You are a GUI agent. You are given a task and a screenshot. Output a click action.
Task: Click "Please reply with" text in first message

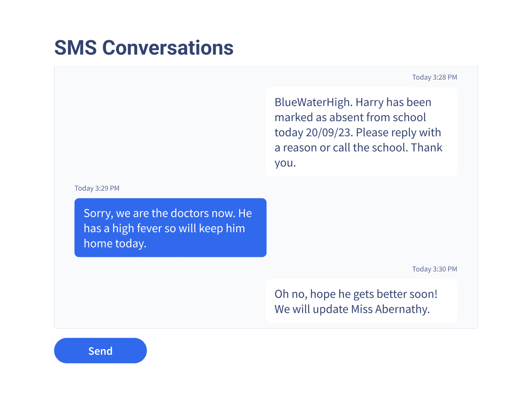click(x=398, y=133)
